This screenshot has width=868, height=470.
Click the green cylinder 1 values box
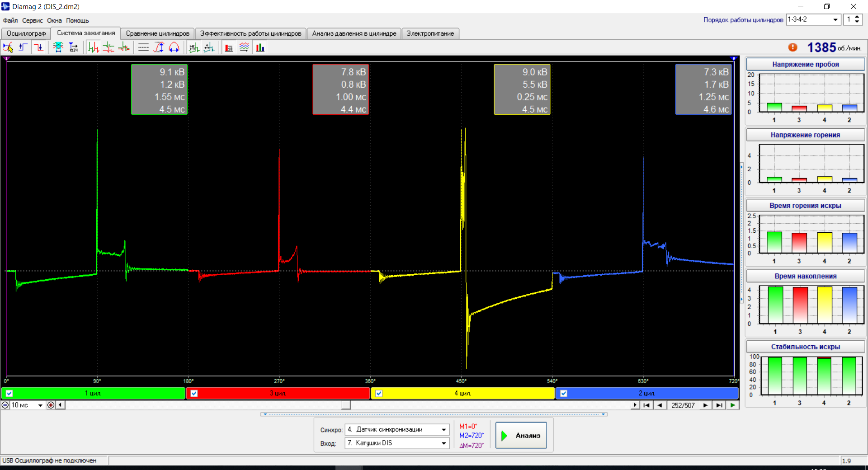pyautogui.click(x=159, y=89)
